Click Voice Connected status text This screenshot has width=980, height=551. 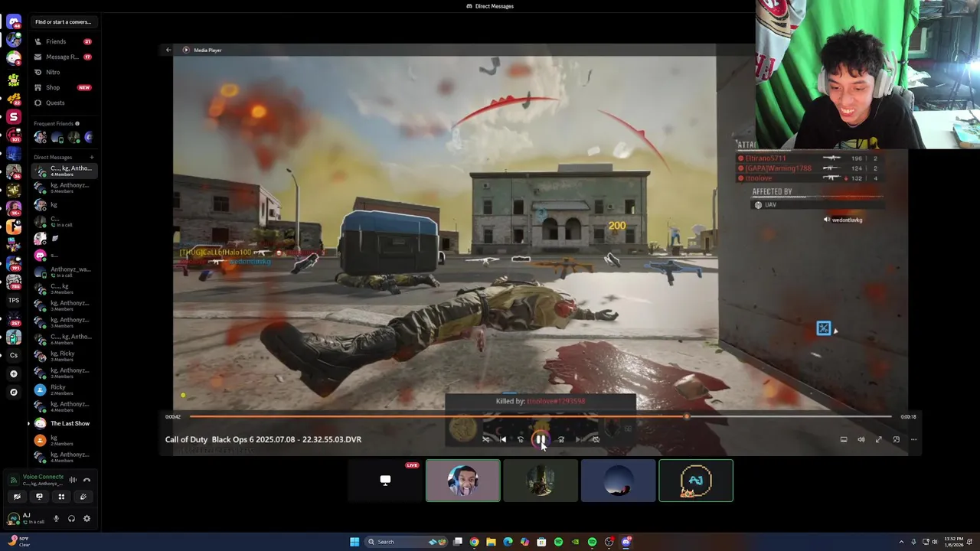pyautogui.click(x=43, y=477)
